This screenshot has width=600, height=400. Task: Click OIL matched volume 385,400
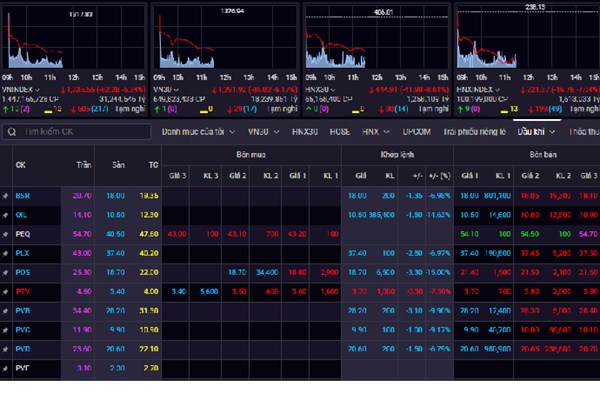(382, 215)
